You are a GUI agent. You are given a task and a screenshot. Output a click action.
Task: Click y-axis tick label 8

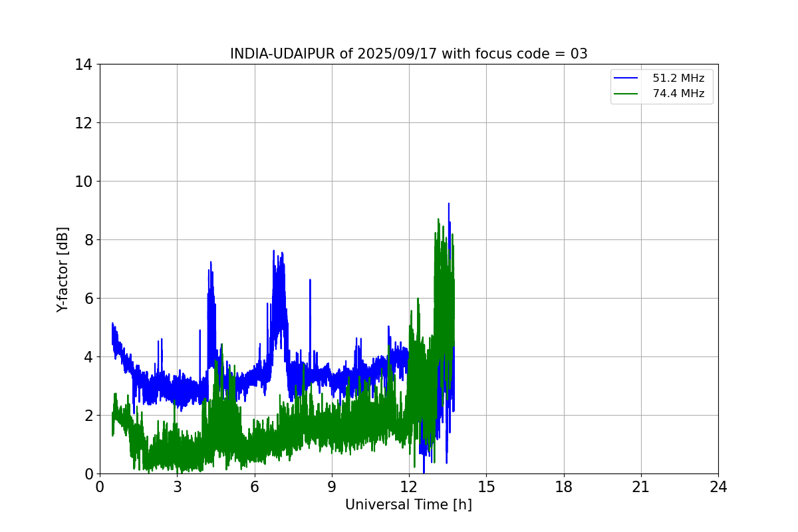point(88,240)
